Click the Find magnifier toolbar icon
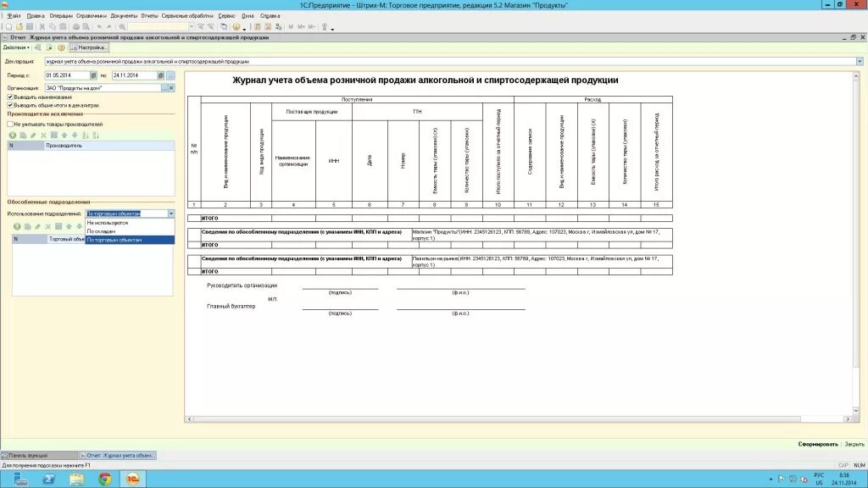Image resolution: width=868 pixels, height=488 pixels. click(x=122, y=26)
